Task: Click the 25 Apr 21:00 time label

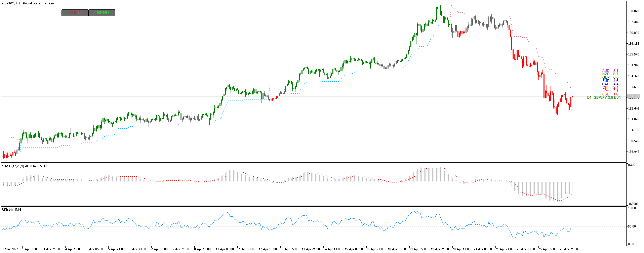Action: pyautogui.click(x=569, y=249)
